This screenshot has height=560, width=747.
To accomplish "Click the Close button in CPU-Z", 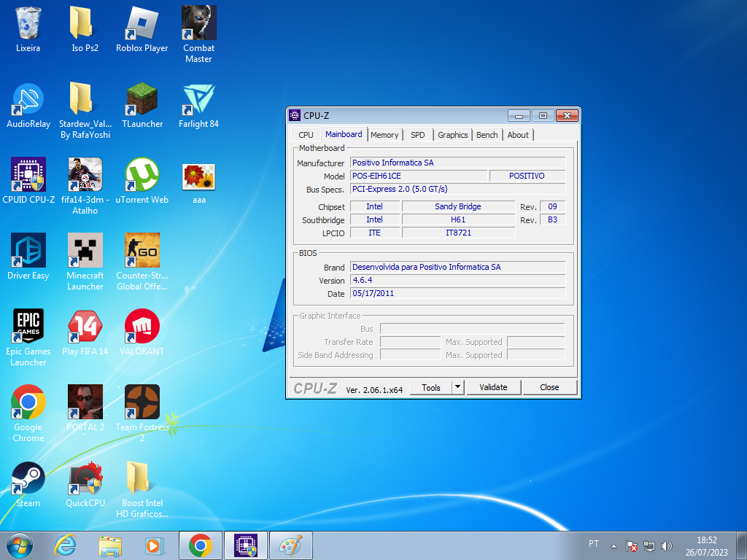I will (549, 388).
